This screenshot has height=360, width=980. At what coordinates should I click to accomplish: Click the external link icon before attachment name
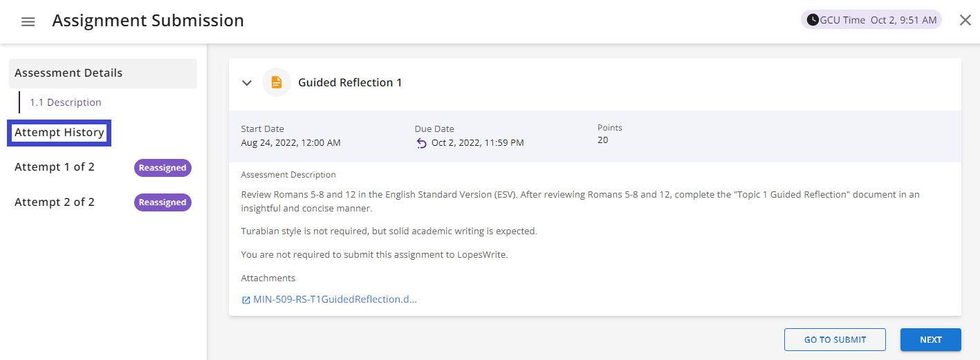pos(246,300)
